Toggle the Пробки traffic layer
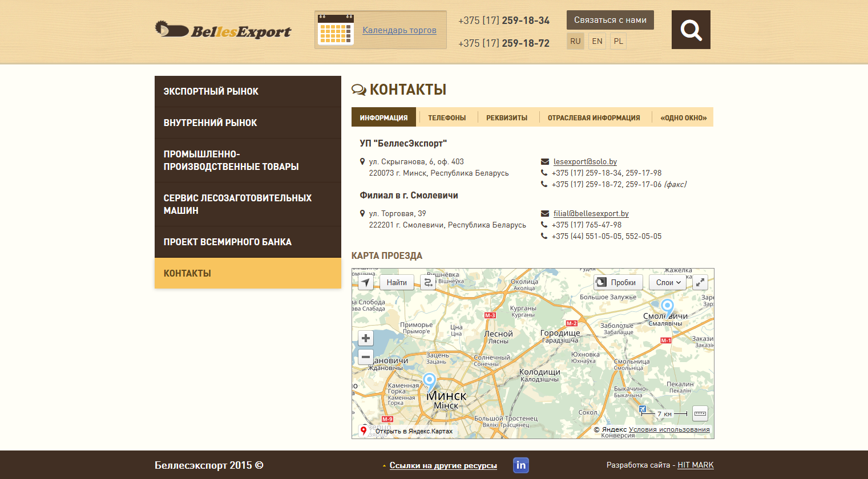The image size is (868, 479). (618, 282)
